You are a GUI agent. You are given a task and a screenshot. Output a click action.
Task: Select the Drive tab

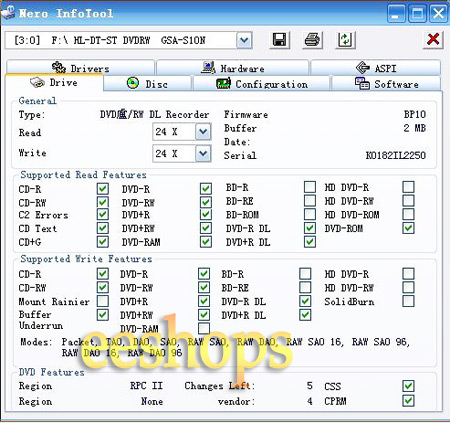(54, 82)
